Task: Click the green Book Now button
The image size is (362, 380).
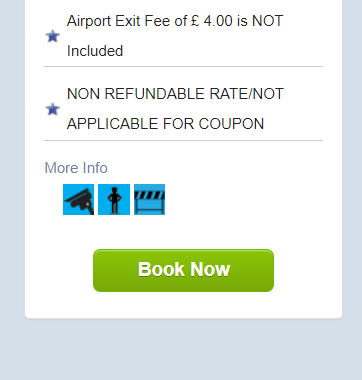Action: [x=183, y=270]
